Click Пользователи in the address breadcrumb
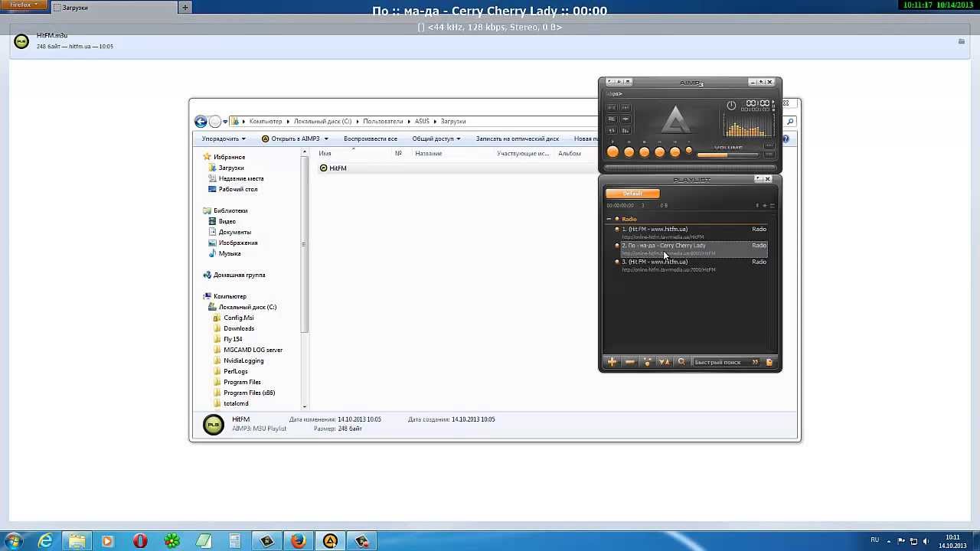 (x=383, y=121)
